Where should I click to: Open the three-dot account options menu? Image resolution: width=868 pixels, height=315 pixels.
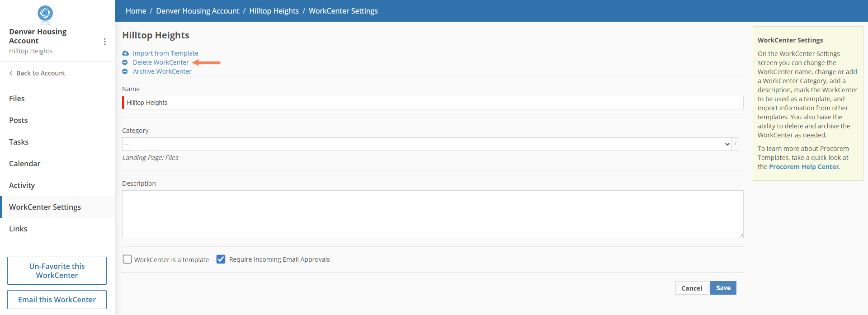[105, 42]
